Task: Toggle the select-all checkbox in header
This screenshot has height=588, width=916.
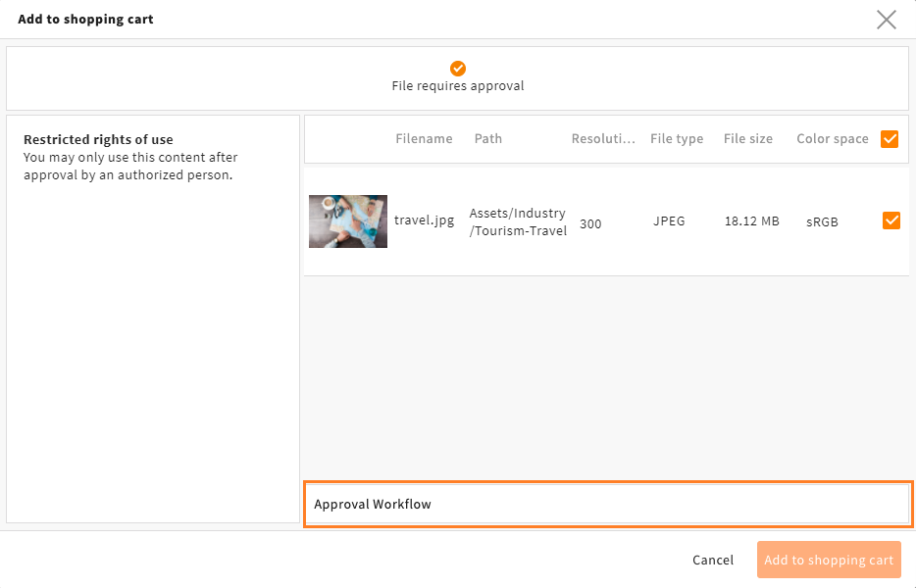Action: point(890,139)
